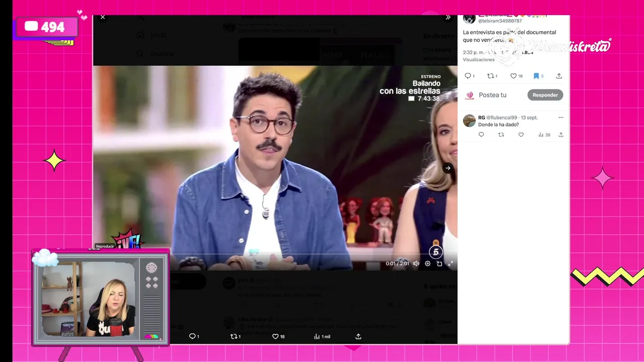This screenshot has width=644, height=362.
Task: Open the '13 sept.' reply timestamp
Action: pyautogui.click(x=529, y=118)
